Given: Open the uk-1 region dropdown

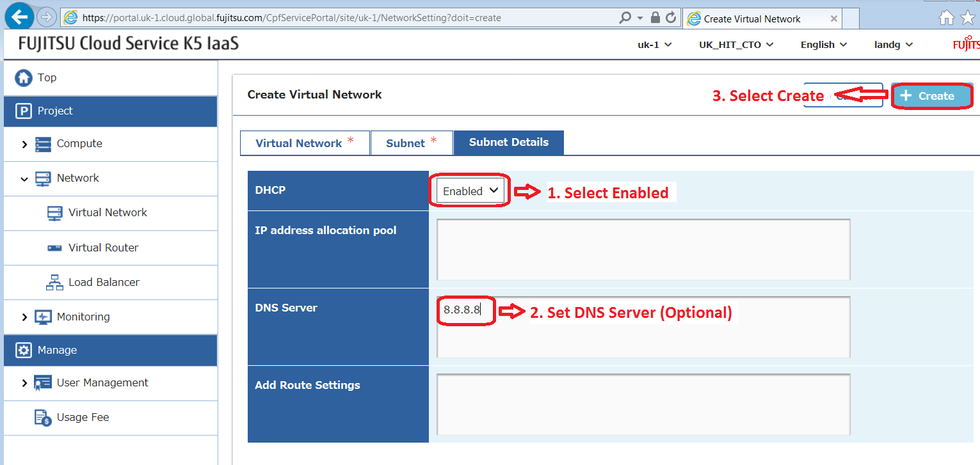Looking at the screenshot, I should (655, 45).
